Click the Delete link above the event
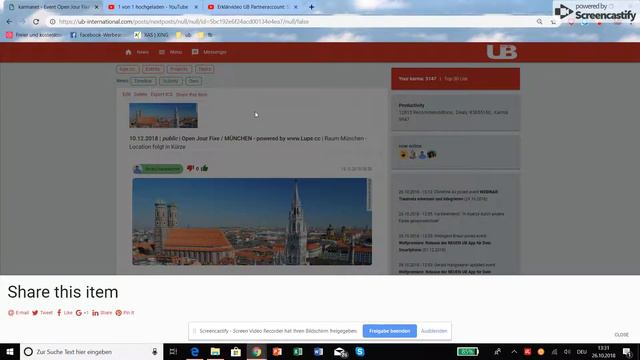Viewport: 640px width, 360px height. [140, 94]
